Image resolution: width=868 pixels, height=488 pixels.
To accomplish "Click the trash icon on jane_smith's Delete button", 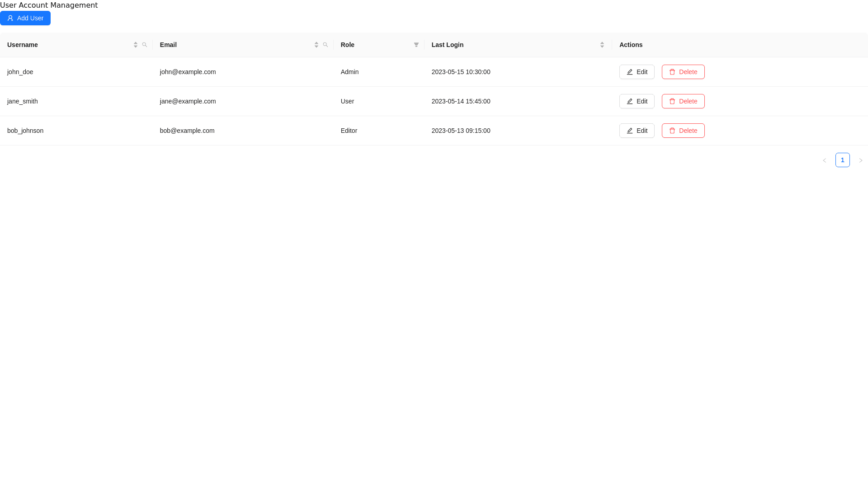I will point(672,101).
